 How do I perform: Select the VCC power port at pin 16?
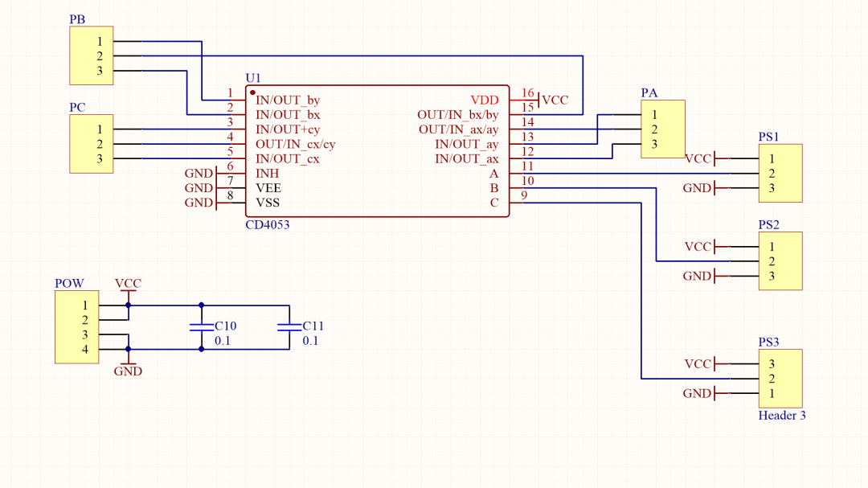(x=553, y=100)
